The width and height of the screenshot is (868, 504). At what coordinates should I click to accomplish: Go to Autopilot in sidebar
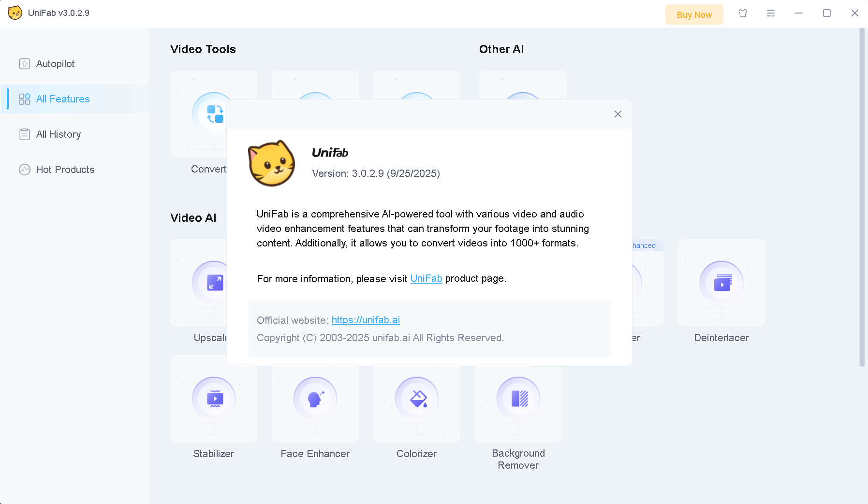click(x=55, y=64)
